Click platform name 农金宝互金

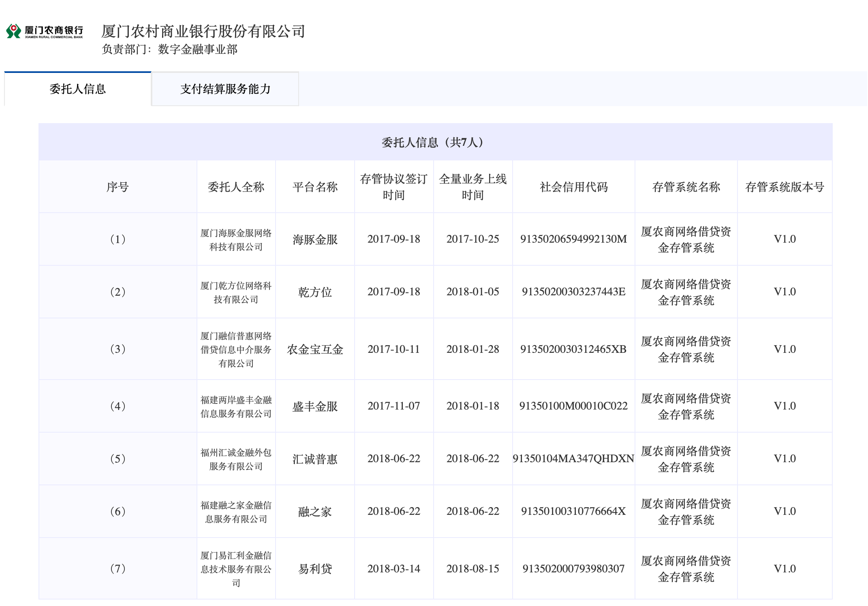tap(315, 350)
